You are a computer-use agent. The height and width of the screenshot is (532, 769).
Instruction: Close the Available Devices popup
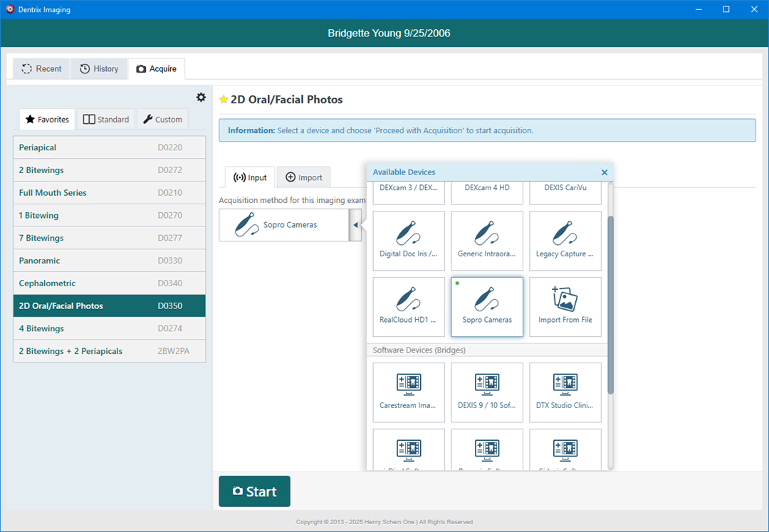click(x=605, y=172)
